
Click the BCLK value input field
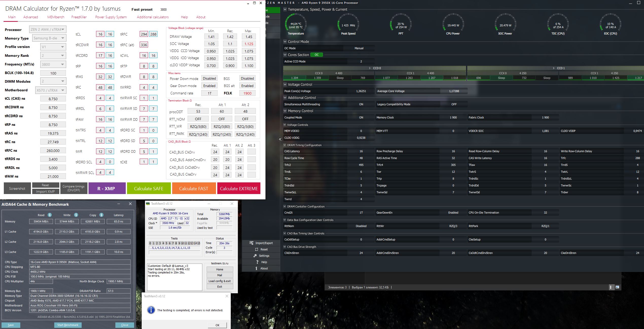(x=53, y=73)
